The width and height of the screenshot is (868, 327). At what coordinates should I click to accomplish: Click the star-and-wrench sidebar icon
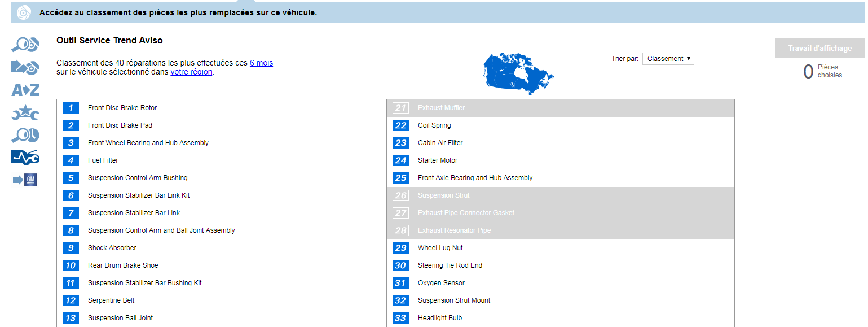click(x=25, y=114)
